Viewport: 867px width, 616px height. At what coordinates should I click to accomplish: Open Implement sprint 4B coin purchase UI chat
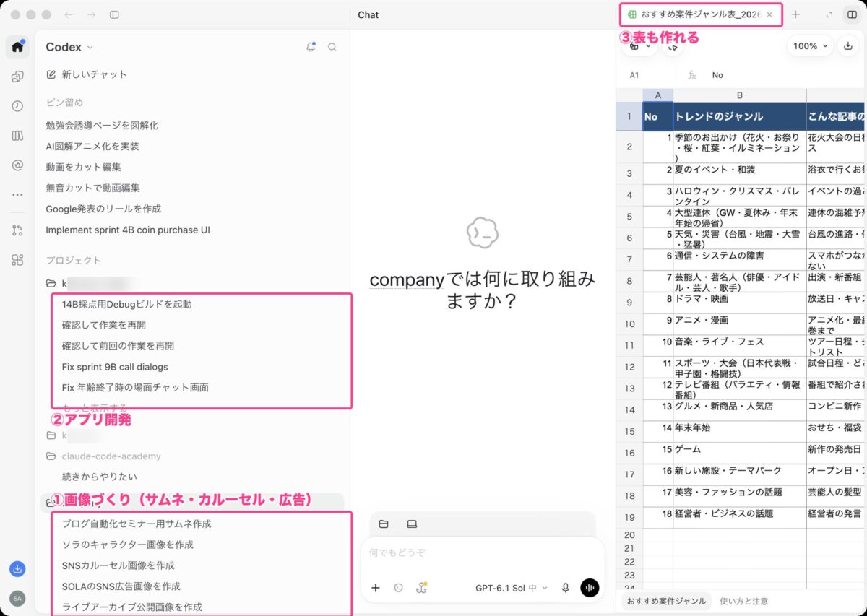click(x=128, y=230)
